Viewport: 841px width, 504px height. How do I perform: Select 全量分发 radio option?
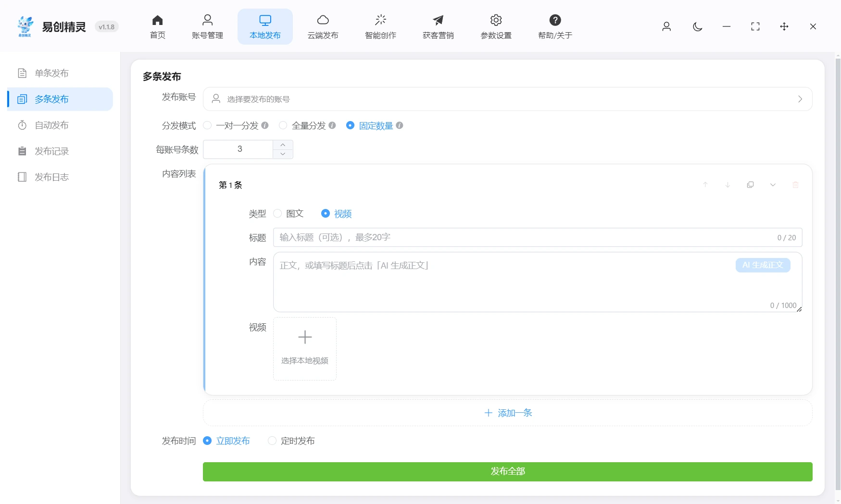coord(302,125)
